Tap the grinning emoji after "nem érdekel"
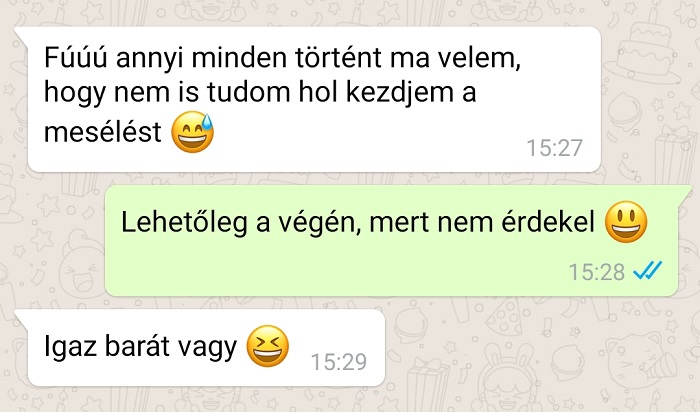 click(626, 222)
